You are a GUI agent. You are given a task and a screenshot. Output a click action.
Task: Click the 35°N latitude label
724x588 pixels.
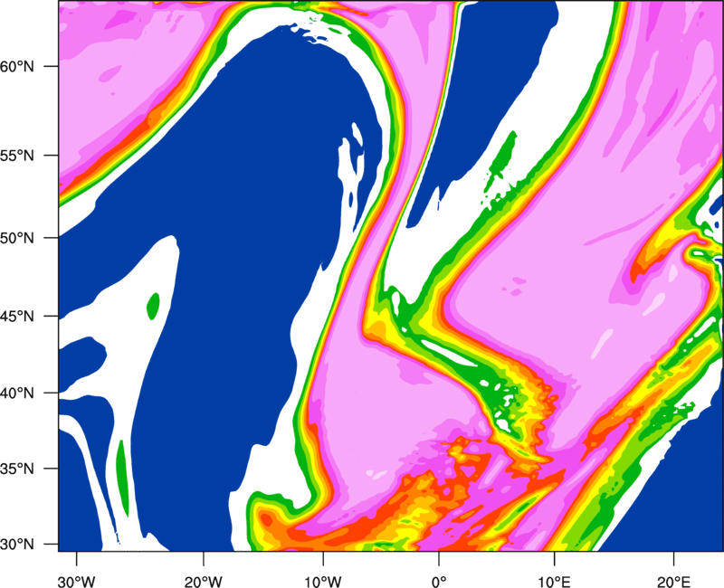pos(17,469)
